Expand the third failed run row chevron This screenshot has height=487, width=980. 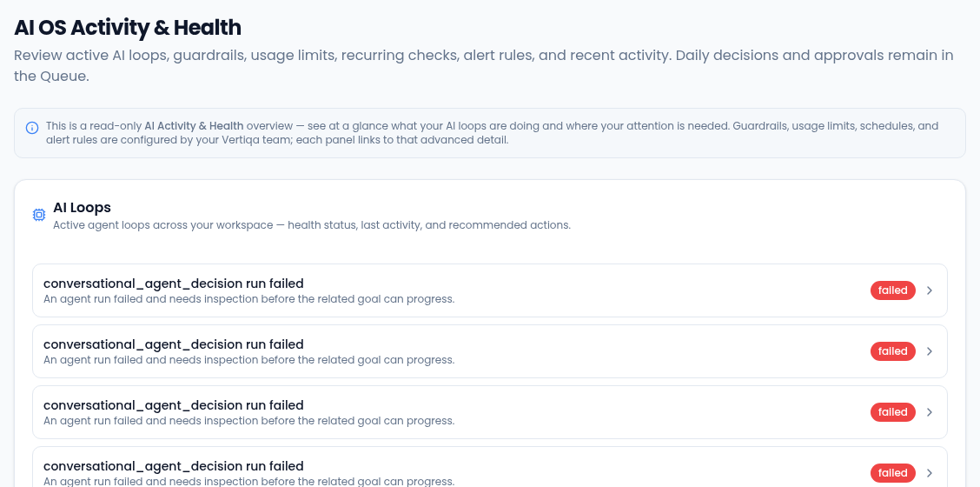coord(930,412)
